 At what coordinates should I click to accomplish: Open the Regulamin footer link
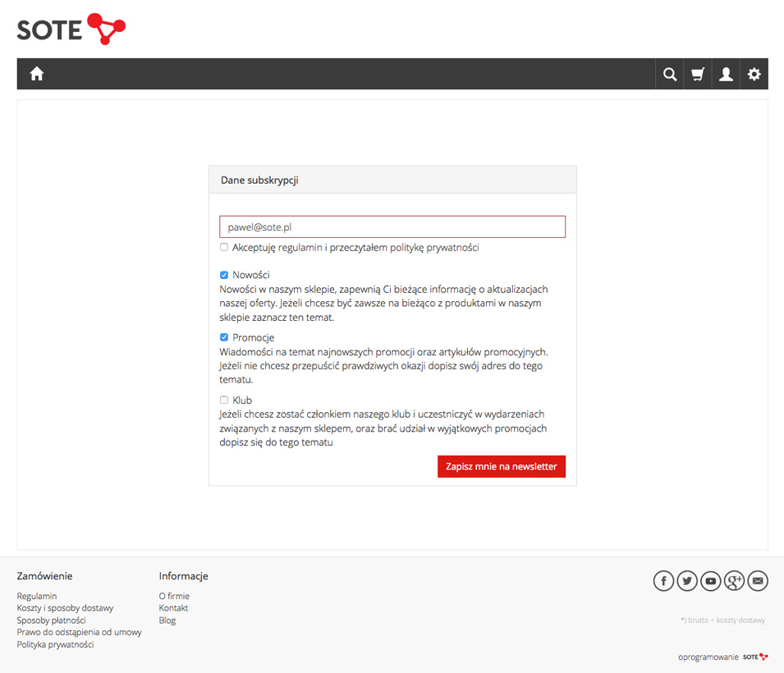37,596
